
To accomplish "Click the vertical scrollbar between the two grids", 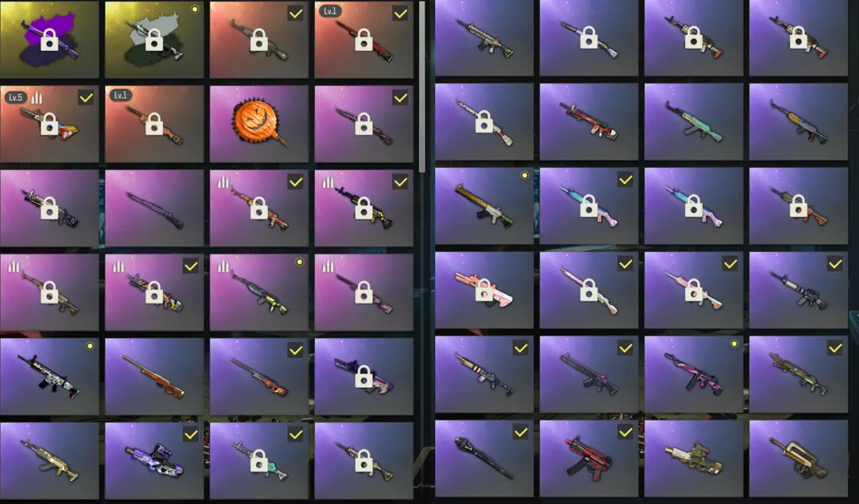I will click(x=422, y=87).
